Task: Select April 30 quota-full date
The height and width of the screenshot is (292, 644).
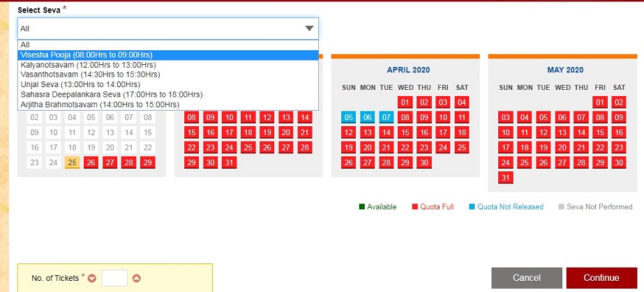Action: coord(424,162)
